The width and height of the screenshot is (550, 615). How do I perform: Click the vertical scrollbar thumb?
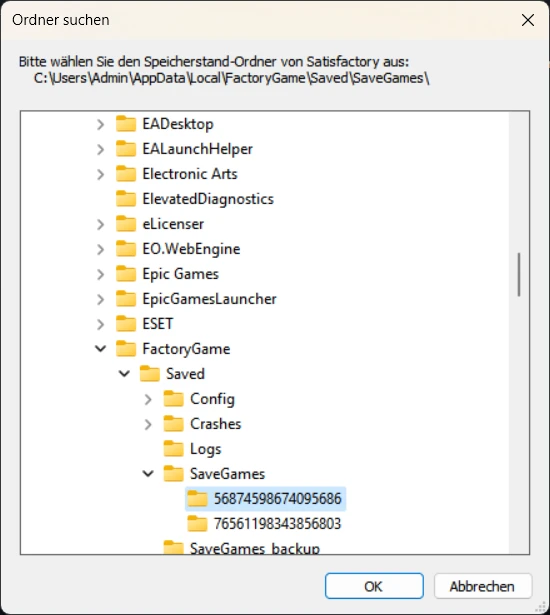[519, 274]
